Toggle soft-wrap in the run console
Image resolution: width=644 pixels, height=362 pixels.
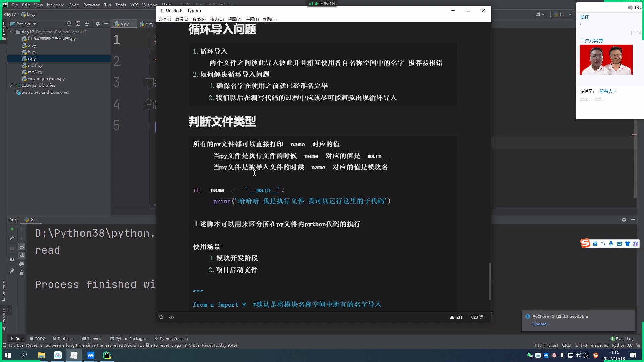(x=22, y=247)
